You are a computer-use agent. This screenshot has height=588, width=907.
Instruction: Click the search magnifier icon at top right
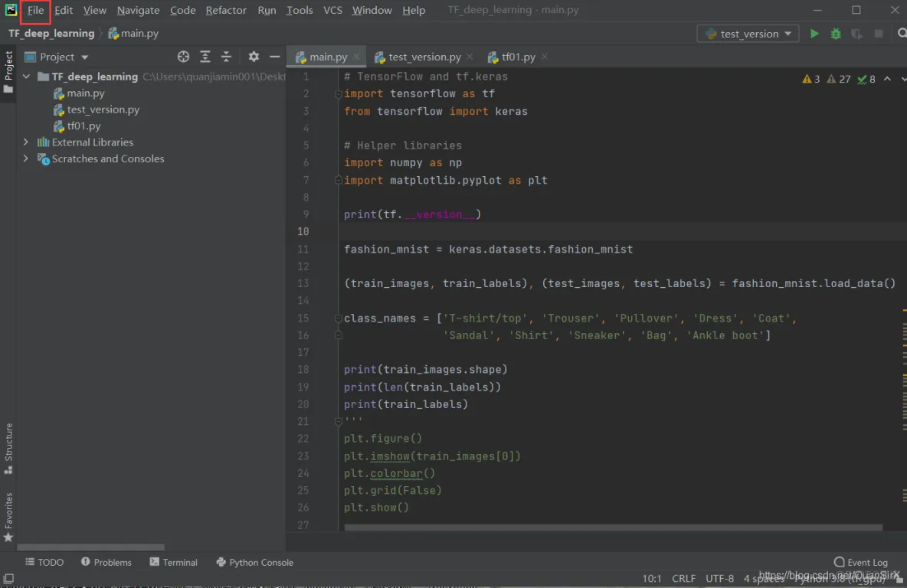(901, 34)
